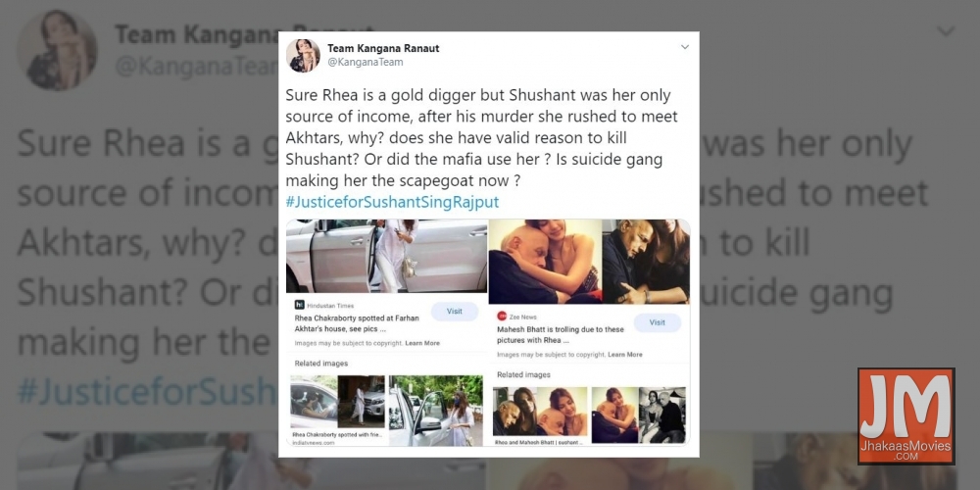Open the #JusticeforSushantSingRajput hashtag
This screenshot has width=980, height=490.
click(x=393, y=203)
